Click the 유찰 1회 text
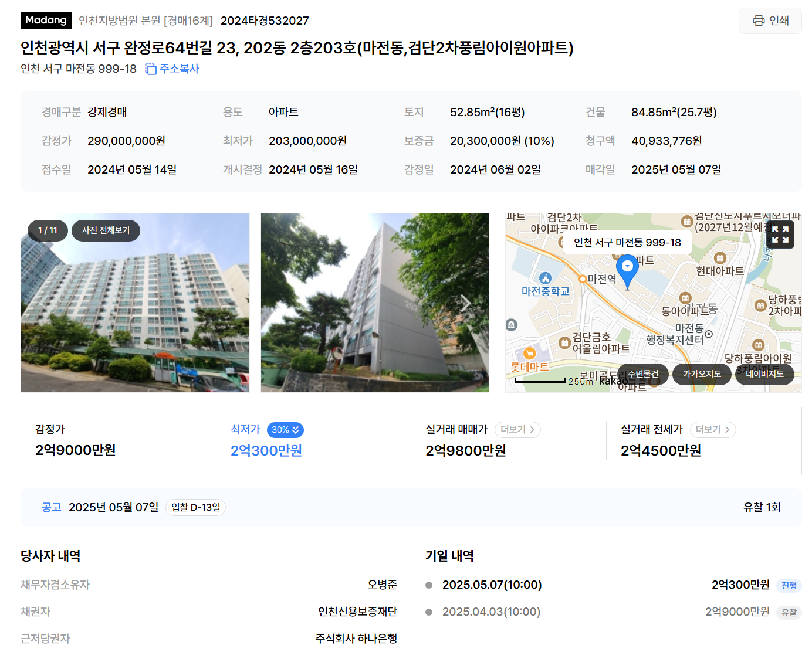Screen dimensions: 812x652 (762, 507)
